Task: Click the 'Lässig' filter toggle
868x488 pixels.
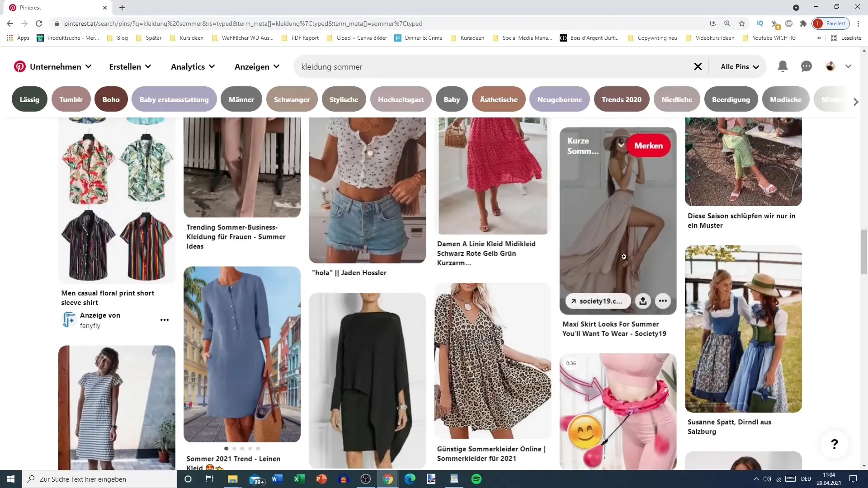Action: coord(29,99)
